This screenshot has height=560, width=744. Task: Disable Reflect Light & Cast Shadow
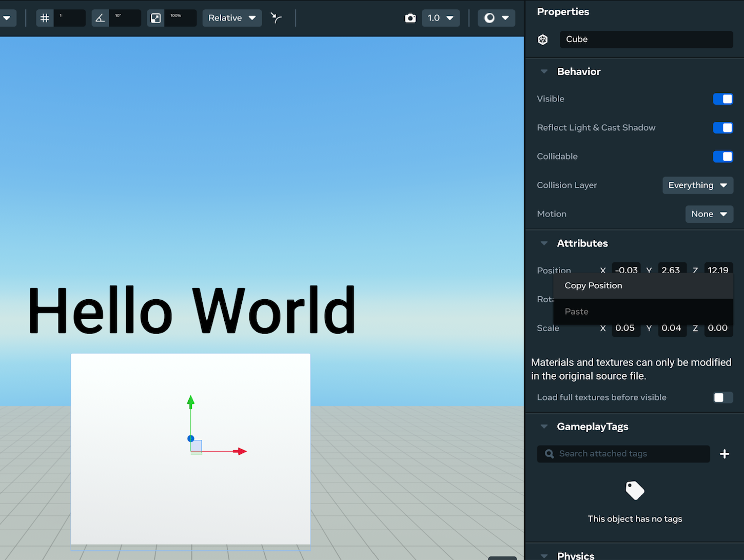coord(723,128)
